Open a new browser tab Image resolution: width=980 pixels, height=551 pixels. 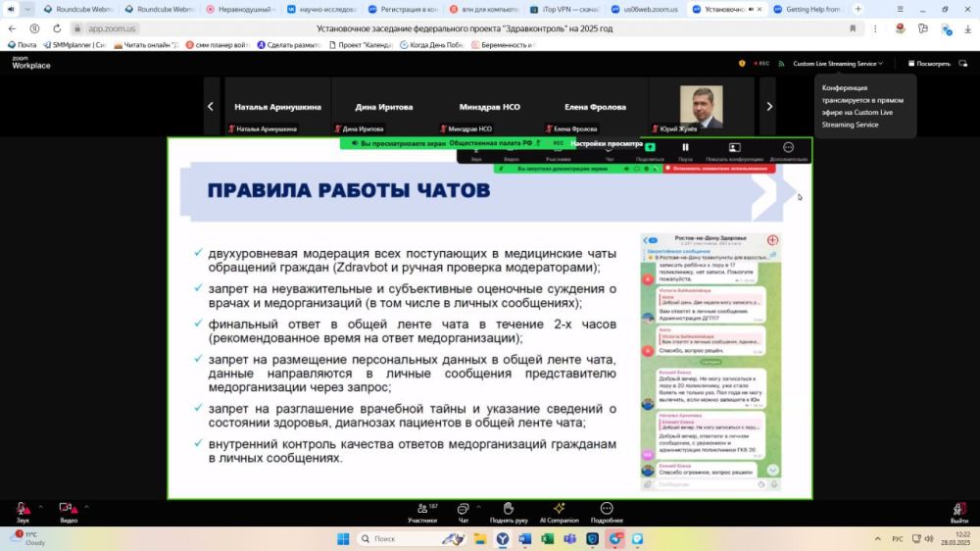tap(858, 10)
